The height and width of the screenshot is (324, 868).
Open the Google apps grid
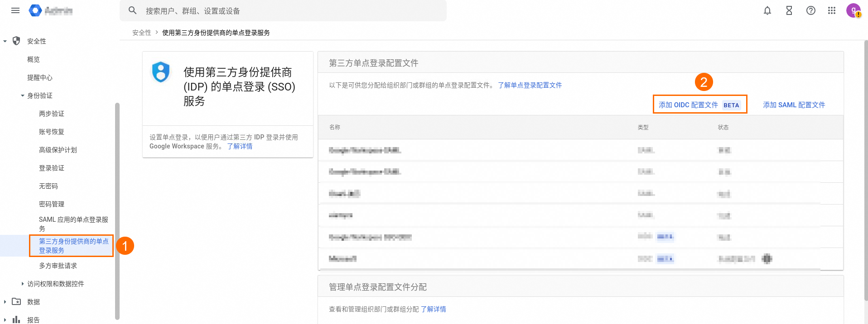tap(831, 10)
